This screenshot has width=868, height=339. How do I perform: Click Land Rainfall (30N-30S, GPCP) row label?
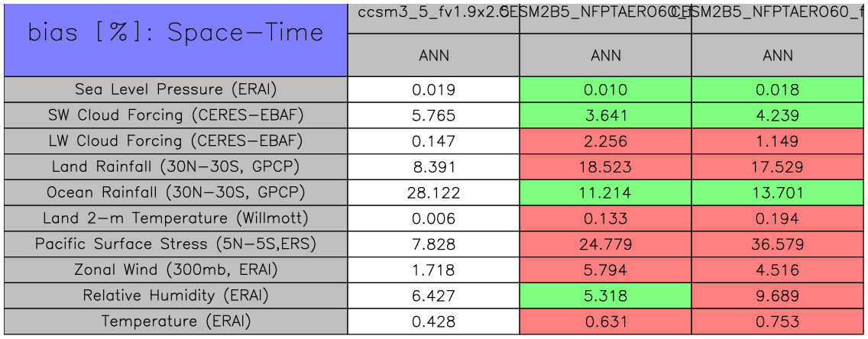coord(176,166)
